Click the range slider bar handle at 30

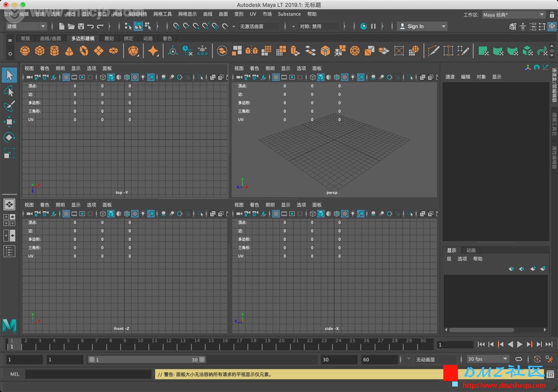coord(202,360)
